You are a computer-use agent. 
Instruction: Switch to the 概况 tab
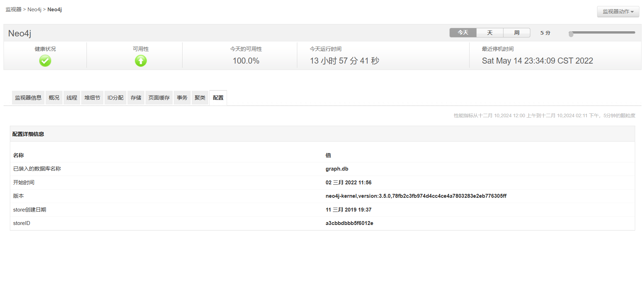point(54,97)
